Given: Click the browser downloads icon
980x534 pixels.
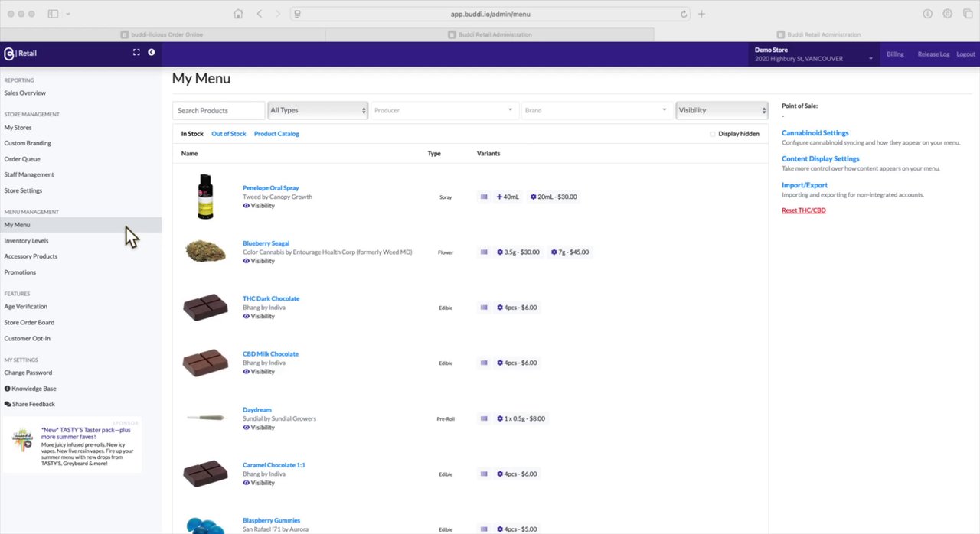Looking at the screenshot, I should (x=927, y=14).
